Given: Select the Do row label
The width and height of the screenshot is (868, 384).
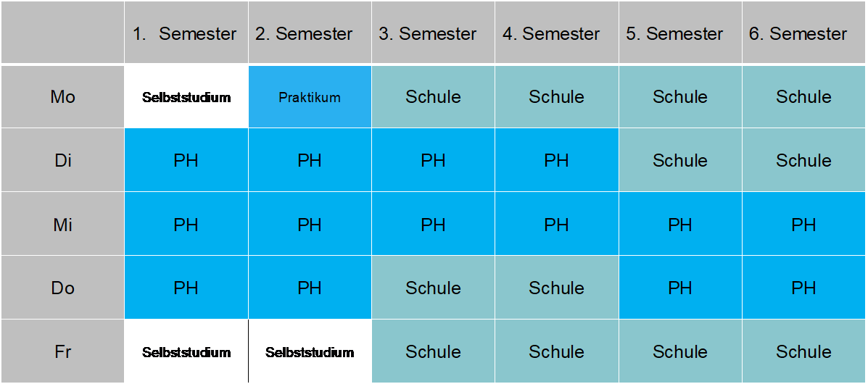Looking at the screenshot, I should tap(63, 288).
